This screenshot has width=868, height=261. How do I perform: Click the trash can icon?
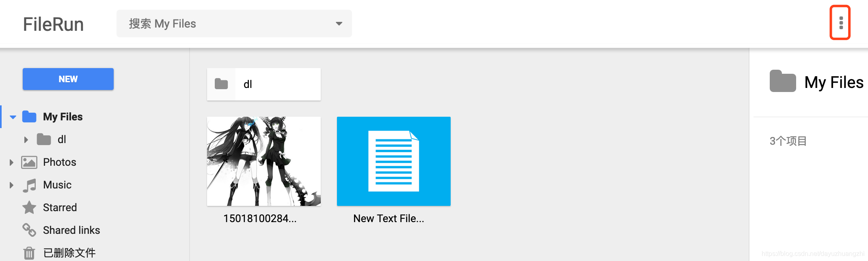click(x=29, y=253)
